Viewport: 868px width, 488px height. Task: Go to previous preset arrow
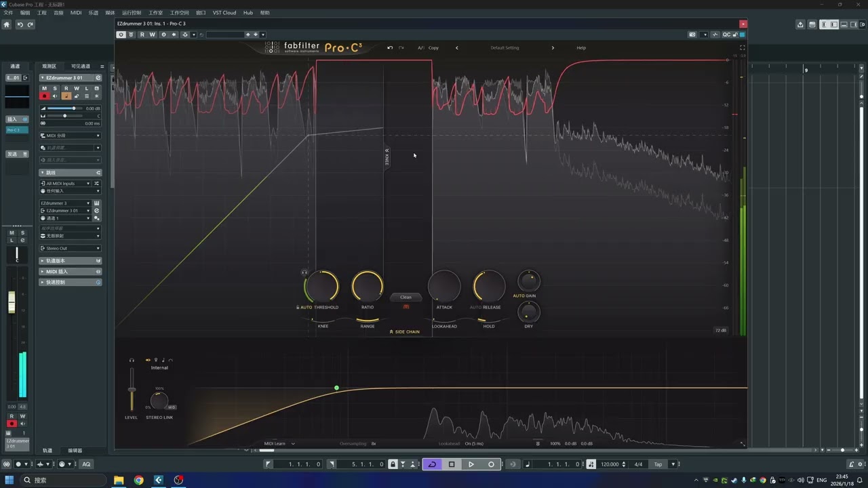456,48
